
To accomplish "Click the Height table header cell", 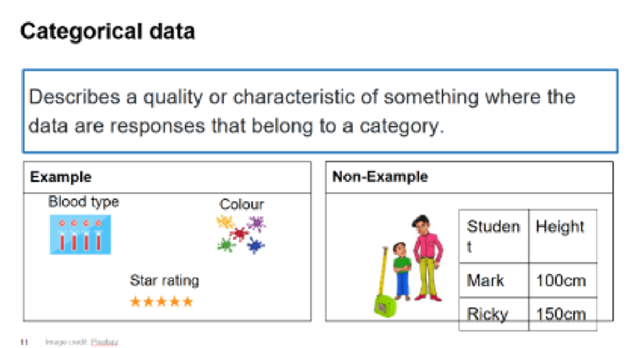I will (x=562, y=236).
